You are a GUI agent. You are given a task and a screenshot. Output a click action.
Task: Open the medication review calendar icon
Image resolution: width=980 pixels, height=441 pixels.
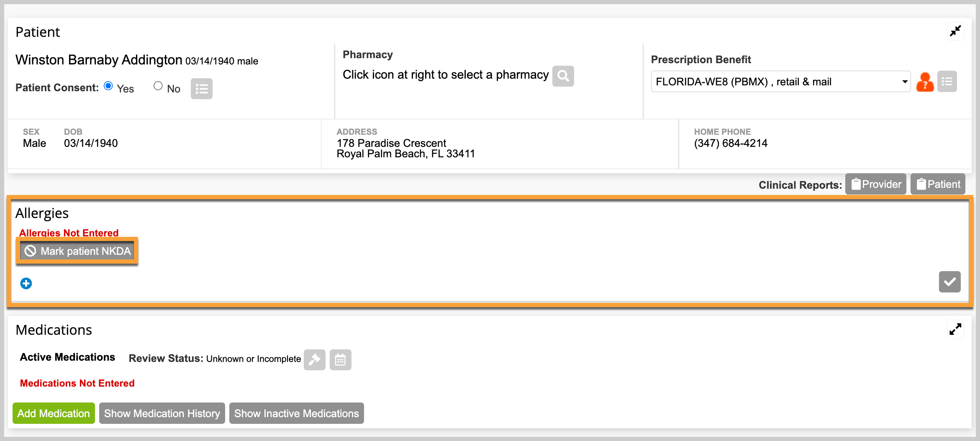[x=340, y=360]
